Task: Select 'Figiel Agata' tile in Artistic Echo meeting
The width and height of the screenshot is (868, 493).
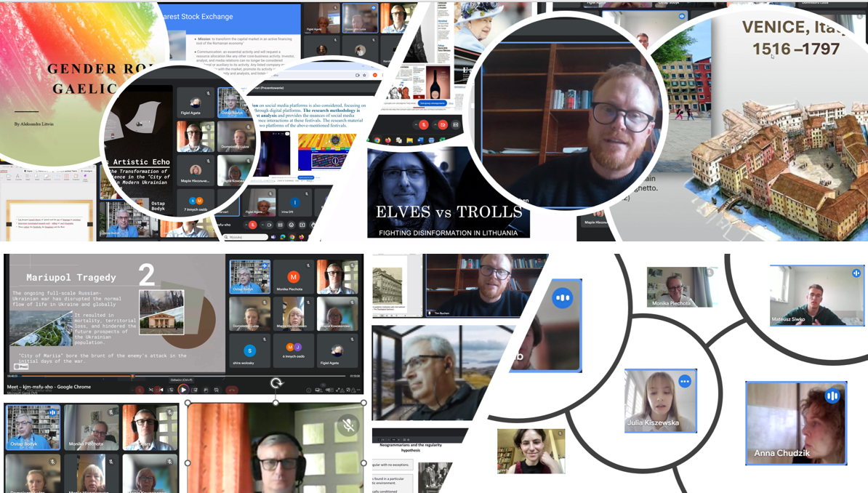Action: pos(195,103)
